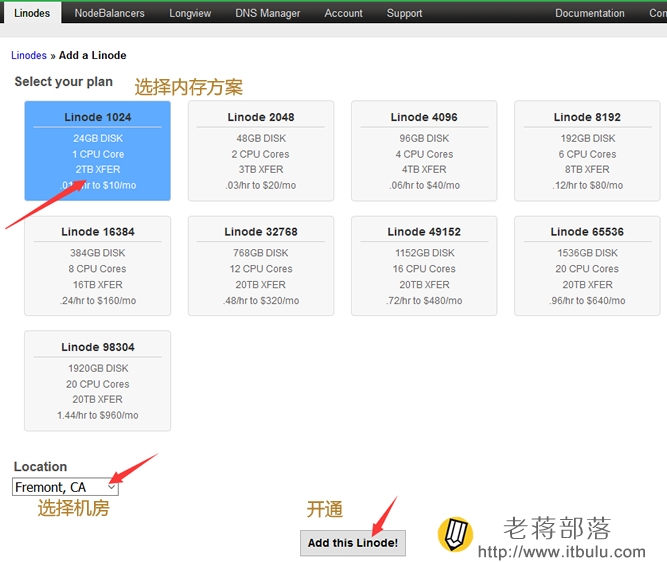
Task: Open the Account tab
Action: tap(343, 13)
